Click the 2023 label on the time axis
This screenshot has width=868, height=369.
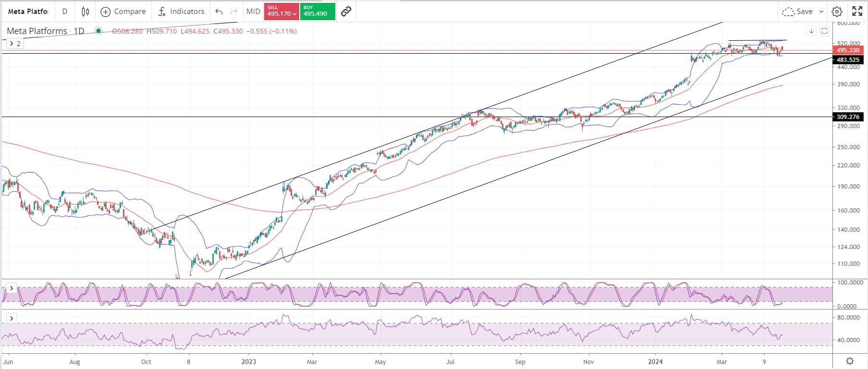pos(249,362)
